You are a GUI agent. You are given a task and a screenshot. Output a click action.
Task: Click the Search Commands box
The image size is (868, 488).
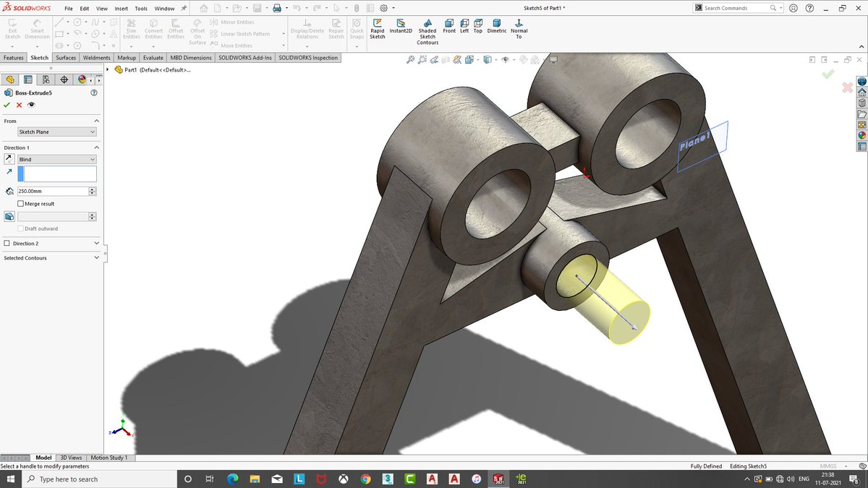[x=738, y=8]
